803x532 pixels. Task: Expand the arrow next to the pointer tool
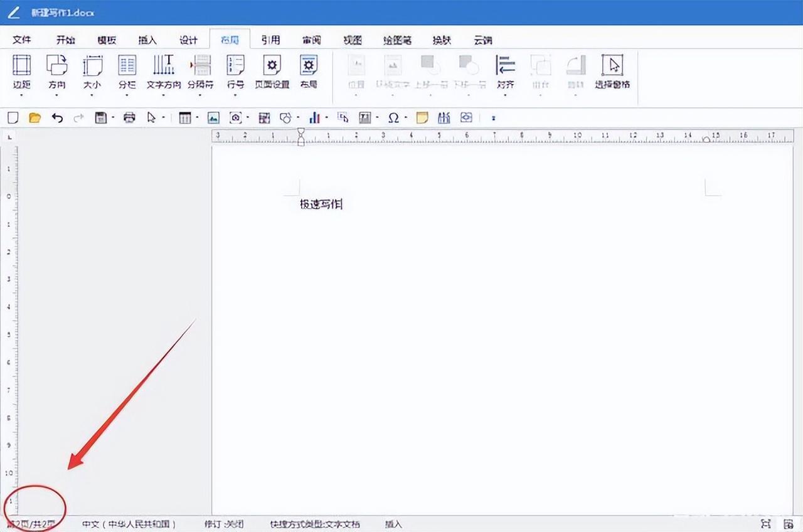click(x=163, y=117)
